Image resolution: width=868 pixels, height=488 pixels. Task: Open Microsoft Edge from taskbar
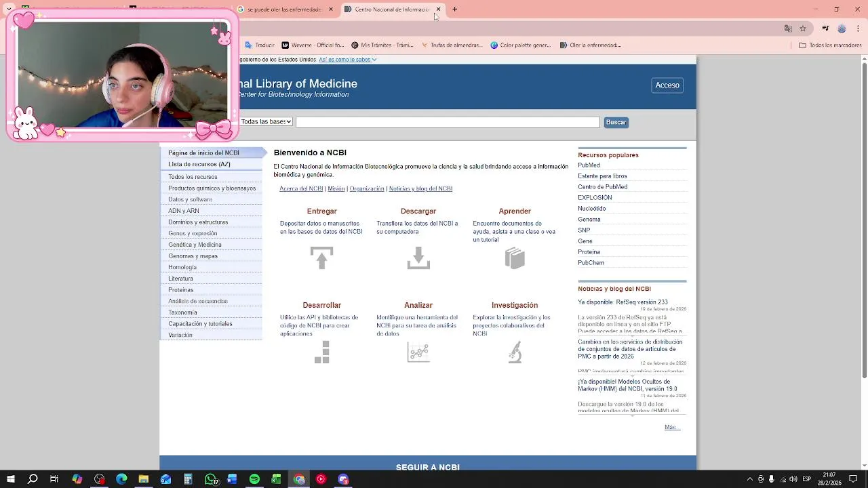coord(121,479)
